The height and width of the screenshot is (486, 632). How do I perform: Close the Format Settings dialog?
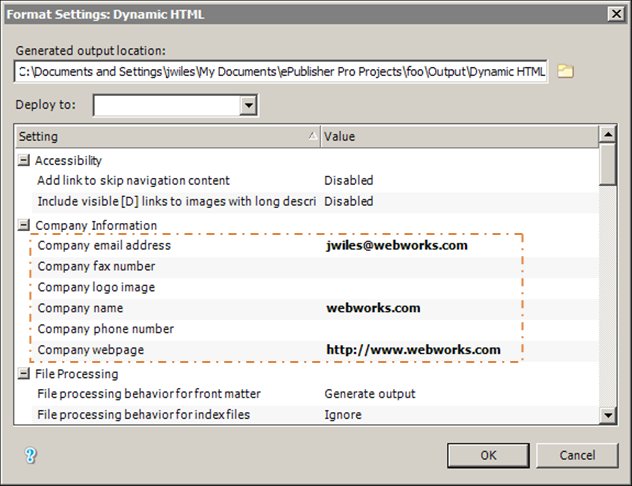(x=615, y=13)
